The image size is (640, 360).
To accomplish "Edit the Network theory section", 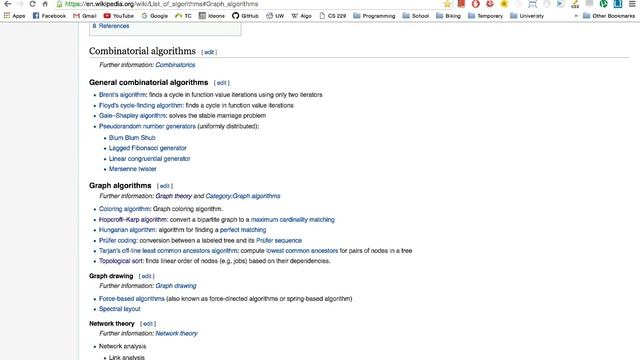I will 148,324.
